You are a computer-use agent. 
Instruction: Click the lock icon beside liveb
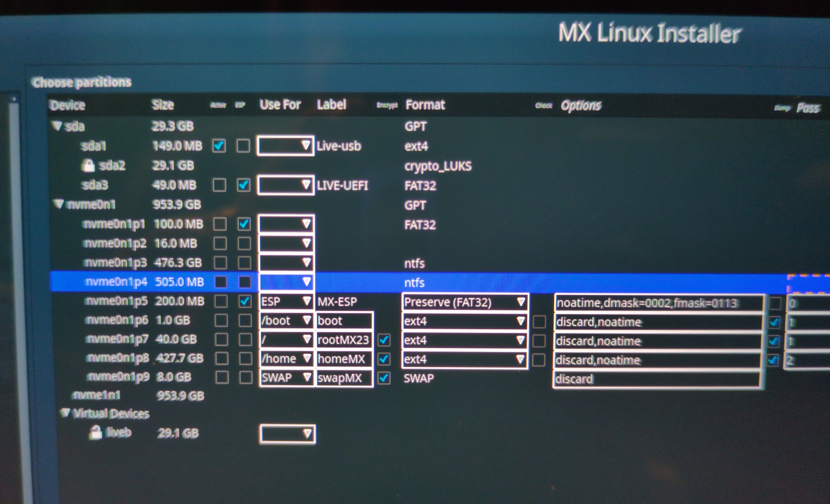coord(96,432)
